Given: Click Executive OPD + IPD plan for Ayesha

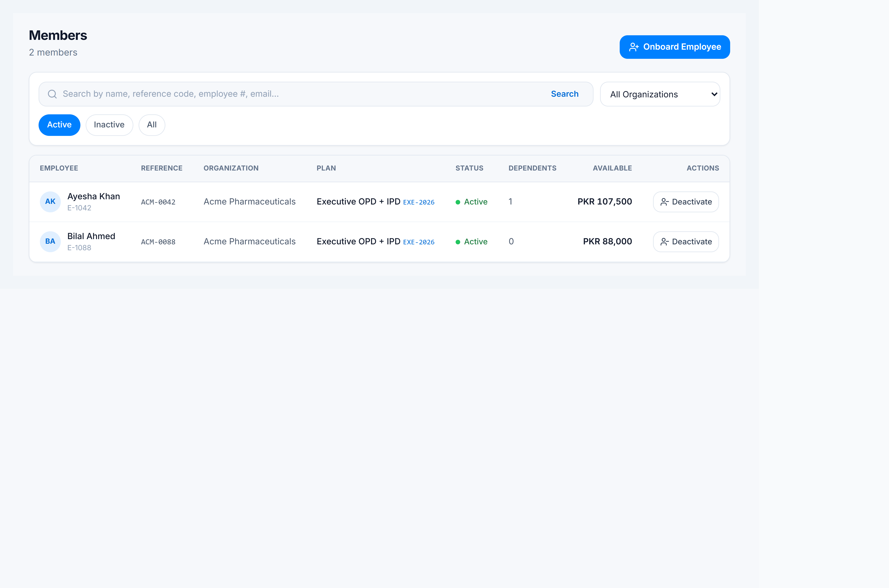Looking at the screenshot, I should point(358,202).
